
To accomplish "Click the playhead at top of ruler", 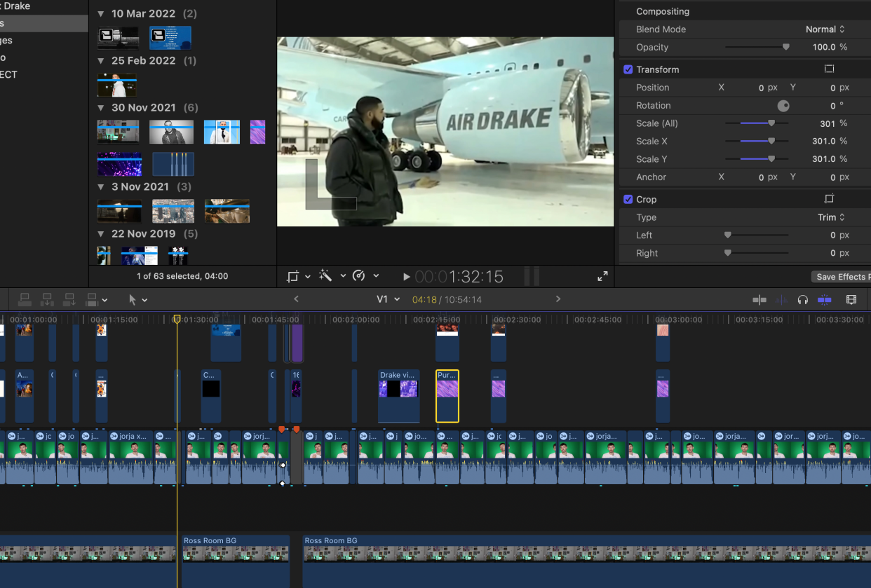I will (177, 319).
